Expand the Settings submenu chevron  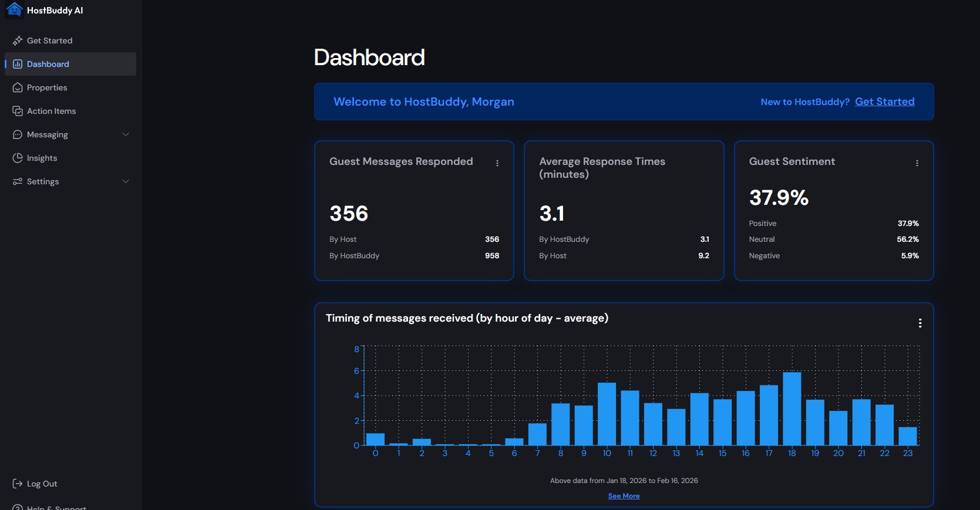126,181
